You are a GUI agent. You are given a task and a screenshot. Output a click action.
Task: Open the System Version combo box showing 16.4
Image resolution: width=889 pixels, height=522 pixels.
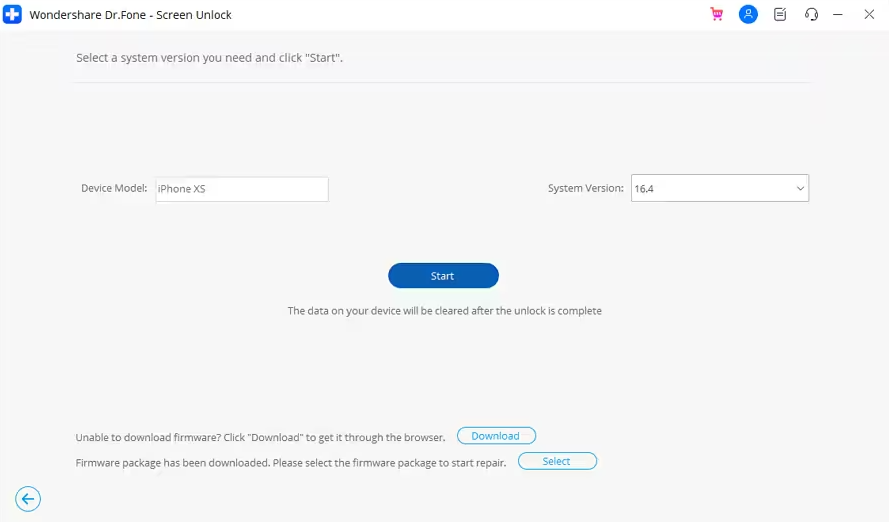pos(719,188)
